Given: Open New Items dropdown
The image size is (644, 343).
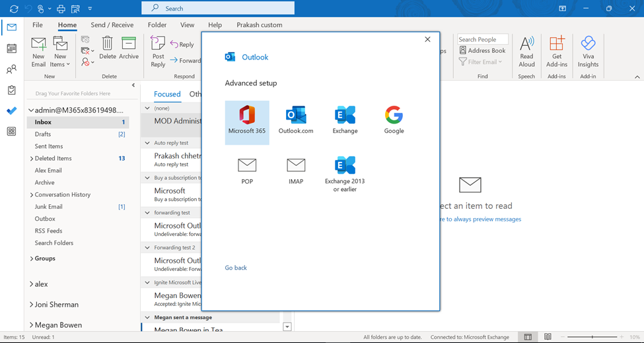Looking at the screenshot, I should [x=60, y=52].
